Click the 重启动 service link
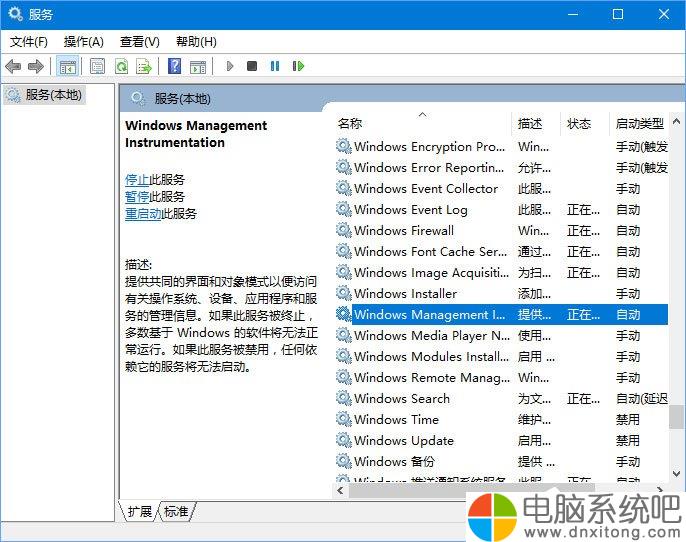686x542 pixels. click(x=143, y=214)
